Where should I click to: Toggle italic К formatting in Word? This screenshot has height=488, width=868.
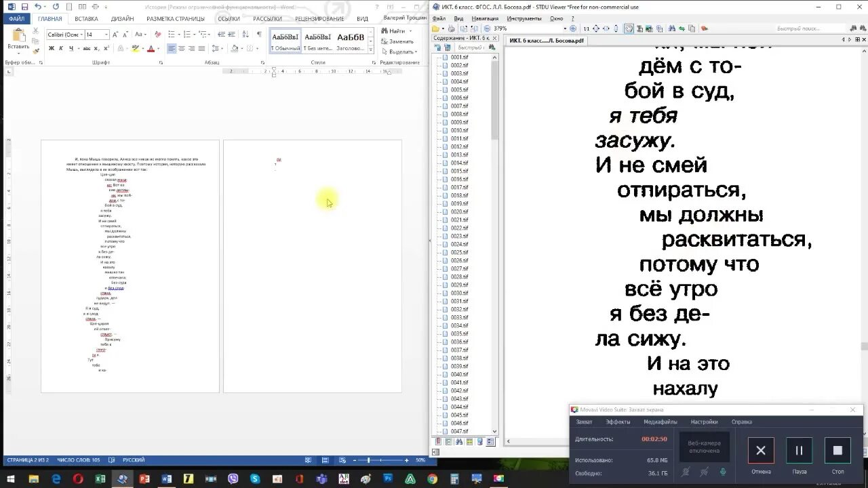(x=60, y=49)
